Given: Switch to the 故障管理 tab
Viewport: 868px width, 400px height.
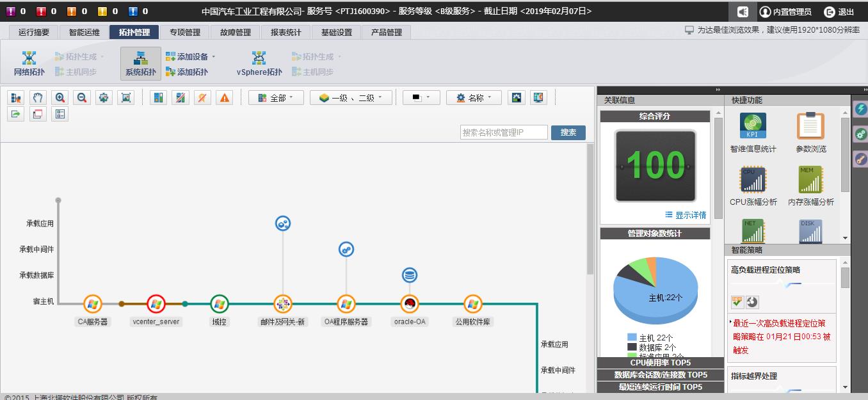Looking at the screenshot, I should pyautogui.click(x=236, y=31).
